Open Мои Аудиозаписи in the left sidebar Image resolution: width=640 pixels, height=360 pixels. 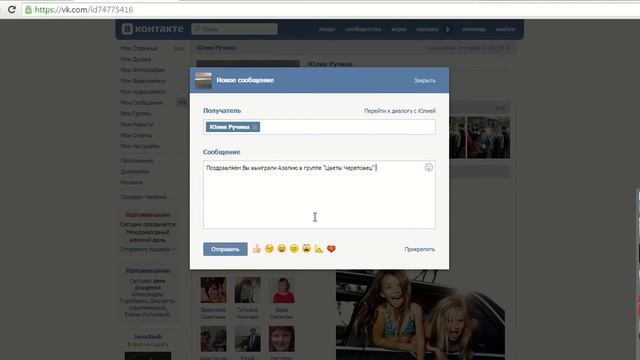pos(143,92)
